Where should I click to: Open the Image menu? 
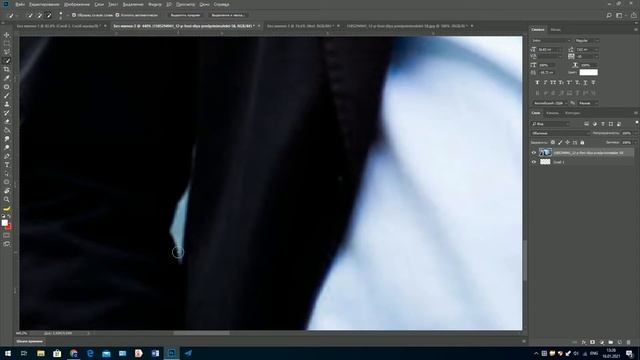click(77, 4)
